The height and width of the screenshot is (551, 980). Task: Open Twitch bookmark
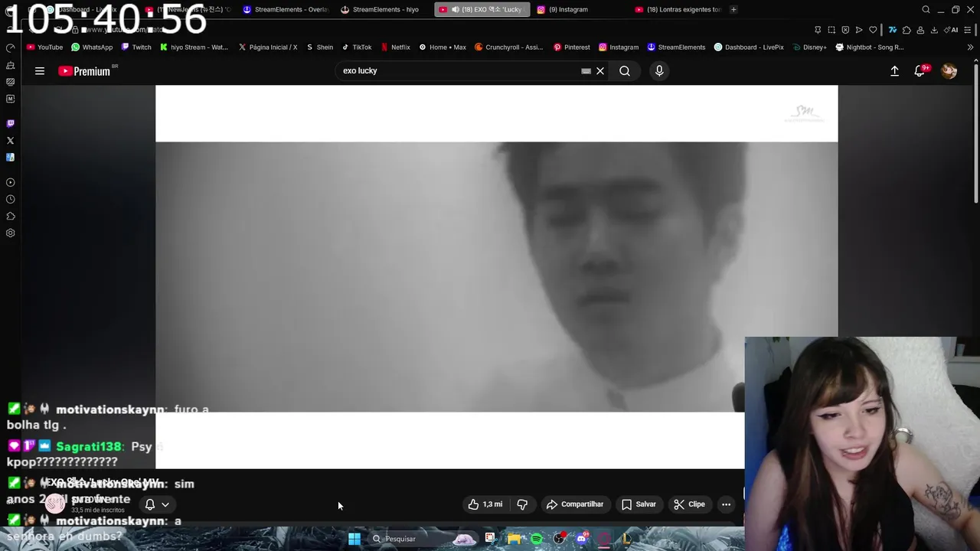(136, 47)
